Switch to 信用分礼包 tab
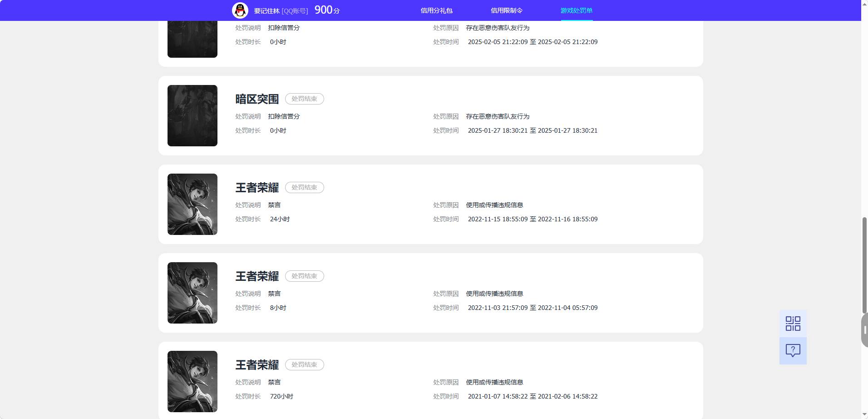868x419 pixels. tap(436, 10)
